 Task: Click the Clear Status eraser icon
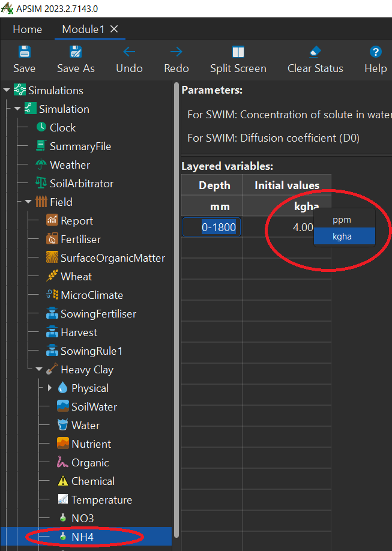click(x=315, y=52)
